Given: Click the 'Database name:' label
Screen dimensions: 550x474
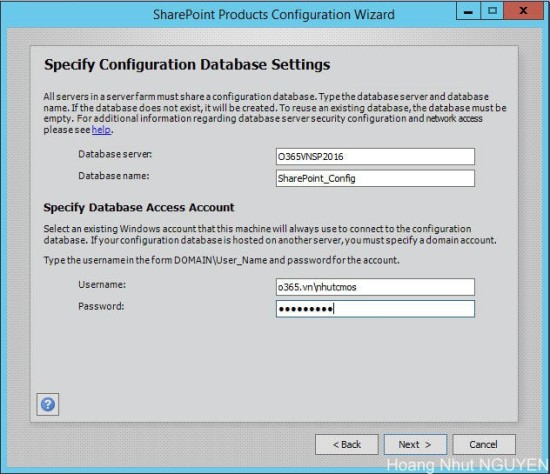Looking at the screenshot, I should point(114,176).
